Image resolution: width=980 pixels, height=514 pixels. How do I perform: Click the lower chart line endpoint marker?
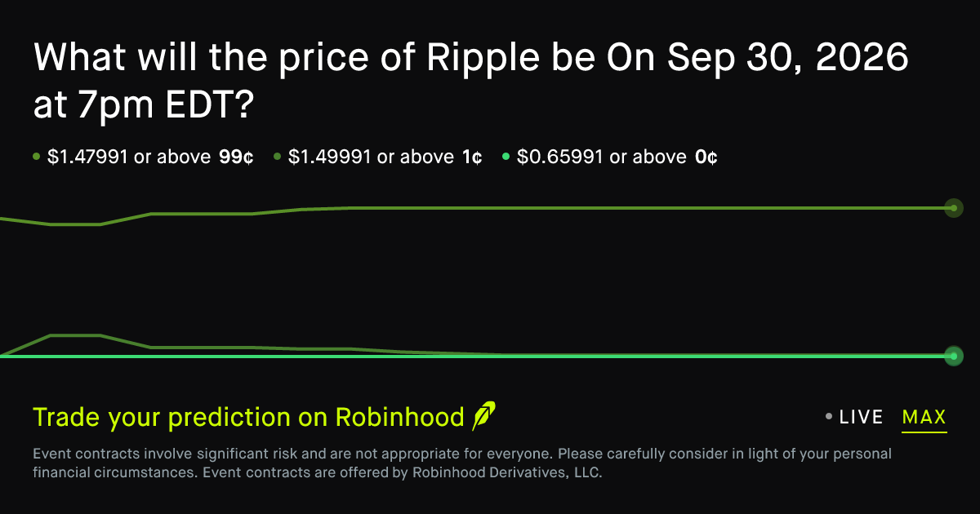pyautogui.click(x=953, y=356)
